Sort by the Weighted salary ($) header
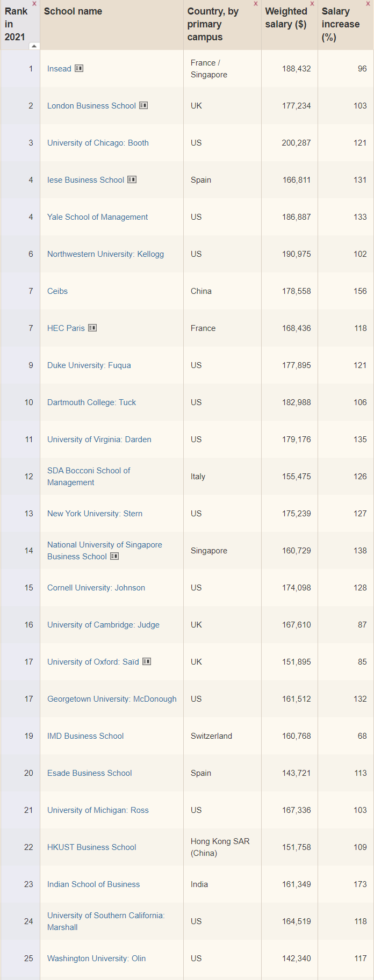The image size is (374, 980). pos(286,18)
